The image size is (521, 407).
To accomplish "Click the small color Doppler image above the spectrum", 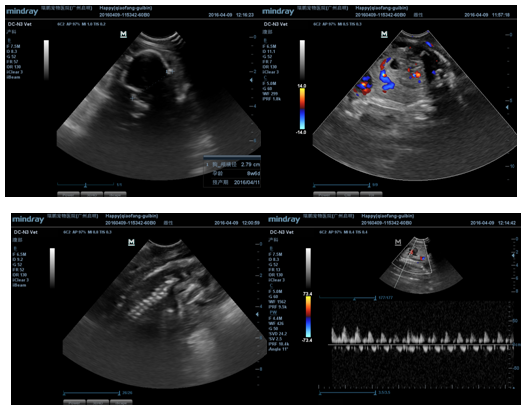I will coord(421,265).
